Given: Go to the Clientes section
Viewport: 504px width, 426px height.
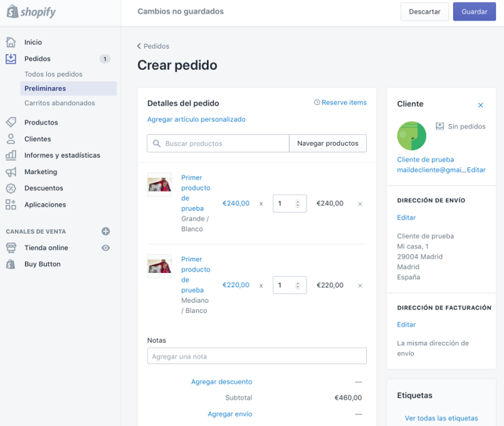Looking at the screenshot, I should pos(38,139).
